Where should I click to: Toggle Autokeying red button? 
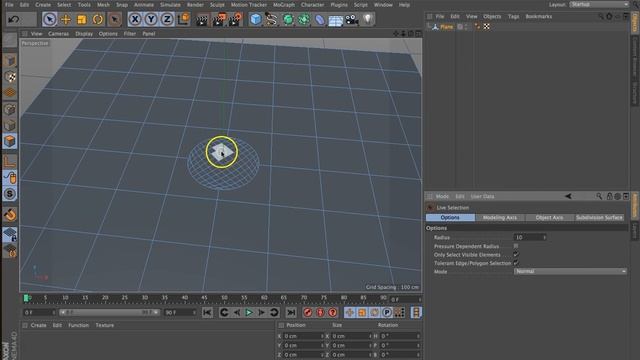tap(320, 313)
